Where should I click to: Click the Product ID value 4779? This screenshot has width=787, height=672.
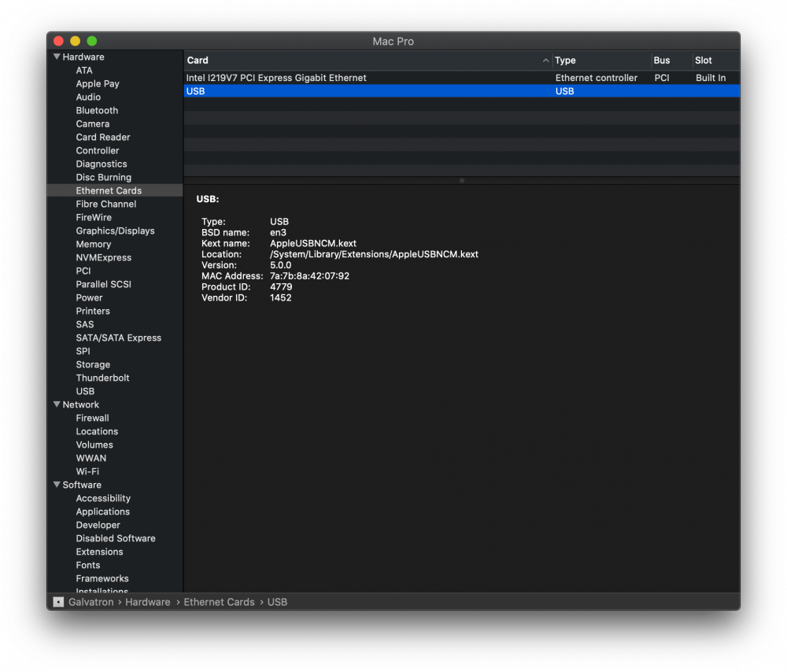[x=281, y=287]
